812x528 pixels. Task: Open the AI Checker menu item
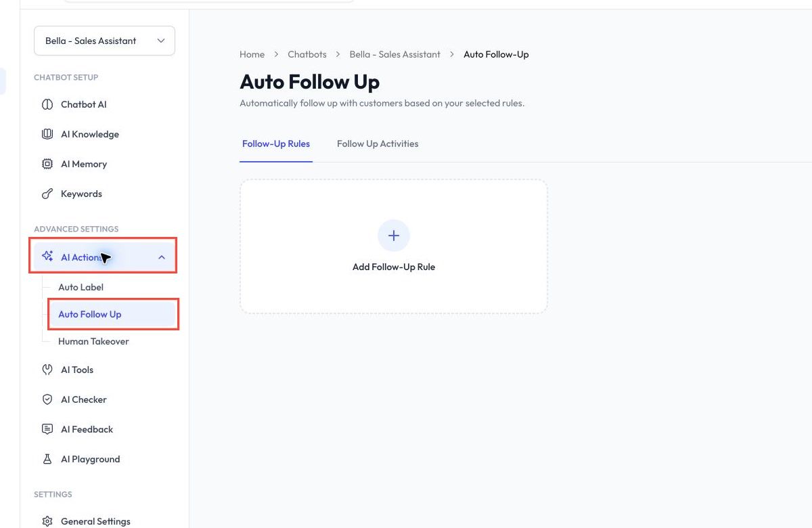click(104, 399)
